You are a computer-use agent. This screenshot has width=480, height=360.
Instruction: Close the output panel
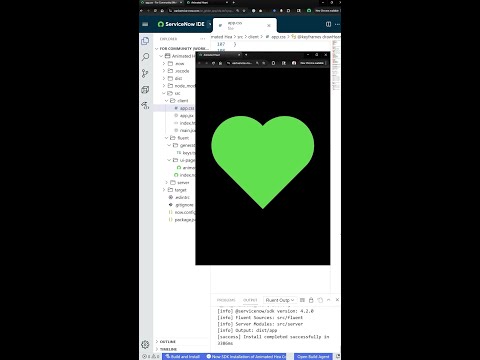pyautogui.click(x=337, y=300)
